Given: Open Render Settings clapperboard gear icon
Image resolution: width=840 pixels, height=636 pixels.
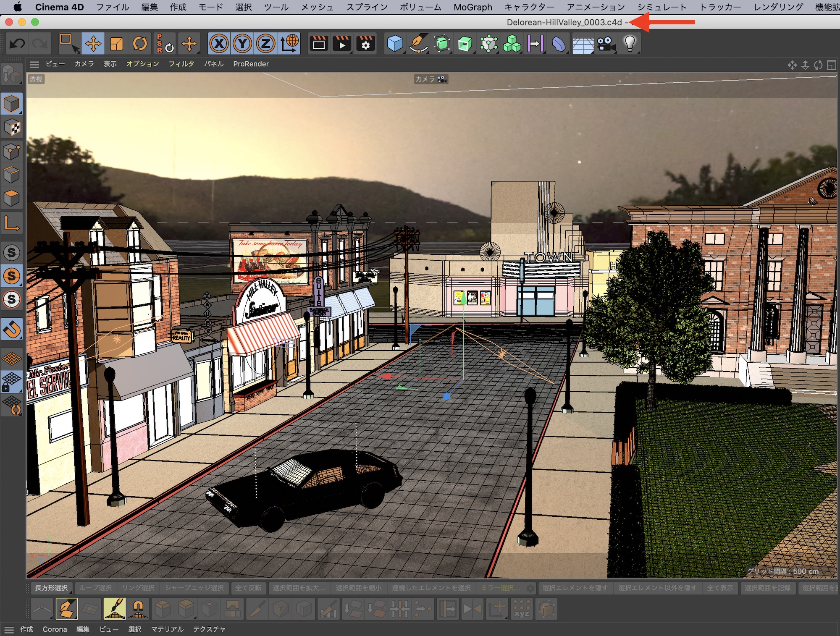Looking at the screenshot, I should click(365, 44).
